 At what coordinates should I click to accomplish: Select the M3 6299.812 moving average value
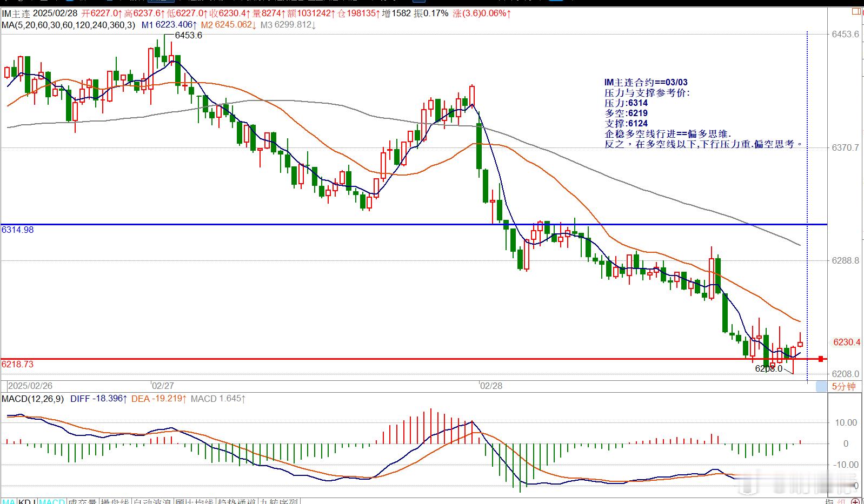click(x=288, y=24)
